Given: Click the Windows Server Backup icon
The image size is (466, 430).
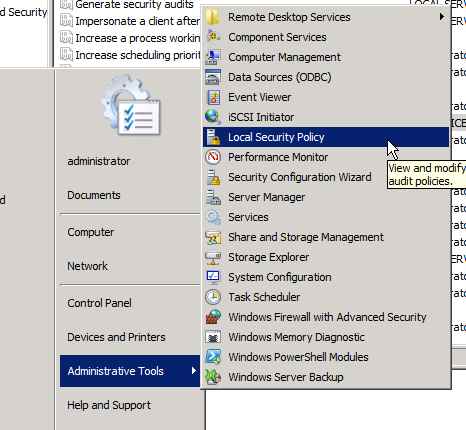Looking at the screenshot, I should [x=213, y=377].
